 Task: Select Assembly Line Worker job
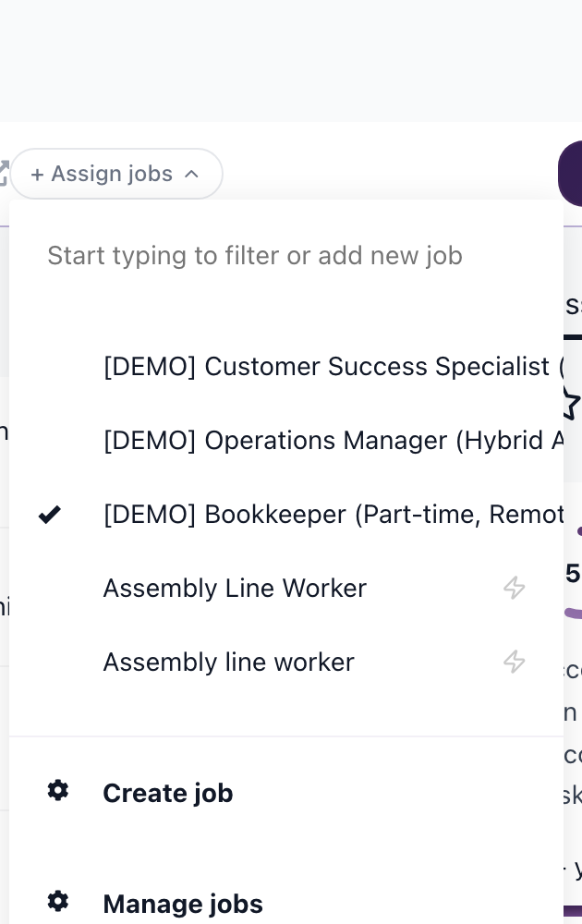(286, 588)
